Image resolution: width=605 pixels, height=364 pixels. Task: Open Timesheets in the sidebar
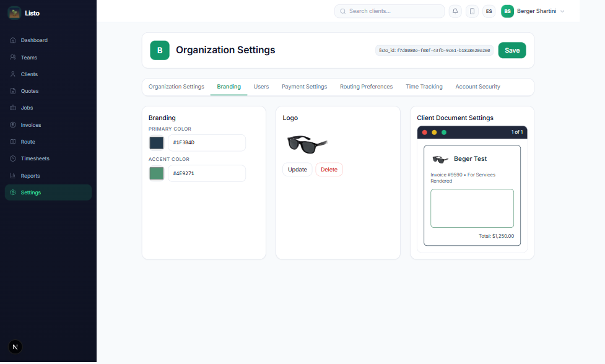click(48, 158)
